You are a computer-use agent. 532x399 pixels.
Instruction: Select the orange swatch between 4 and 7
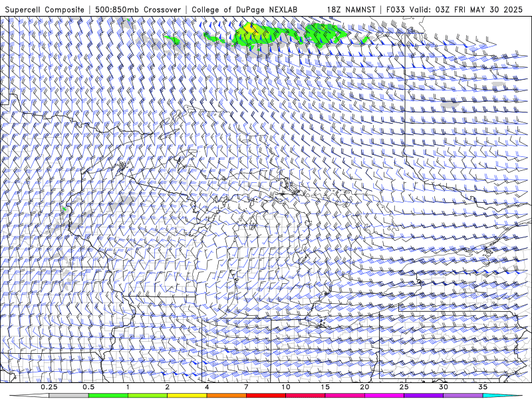click(x=227, y=396)
